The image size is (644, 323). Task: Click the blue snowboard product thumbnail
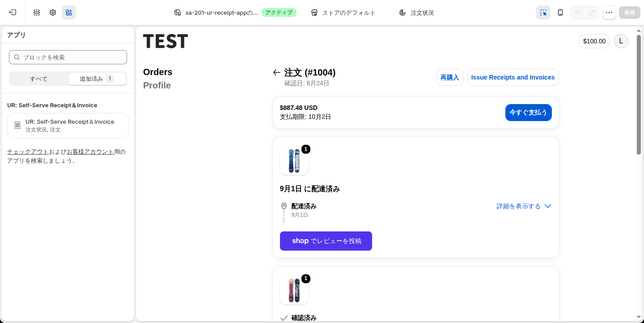[294, 161]
